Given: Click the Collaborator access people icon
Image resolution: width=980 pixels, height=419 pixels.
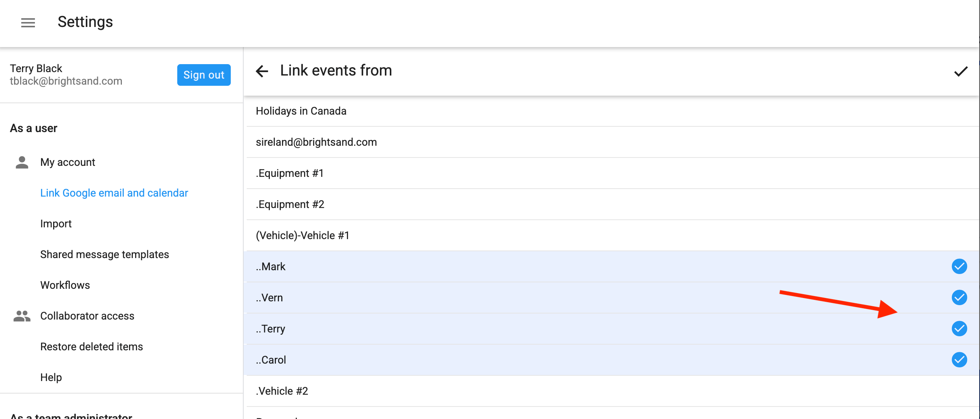Looking at the screenshot, I should click(x=22, y=316).
